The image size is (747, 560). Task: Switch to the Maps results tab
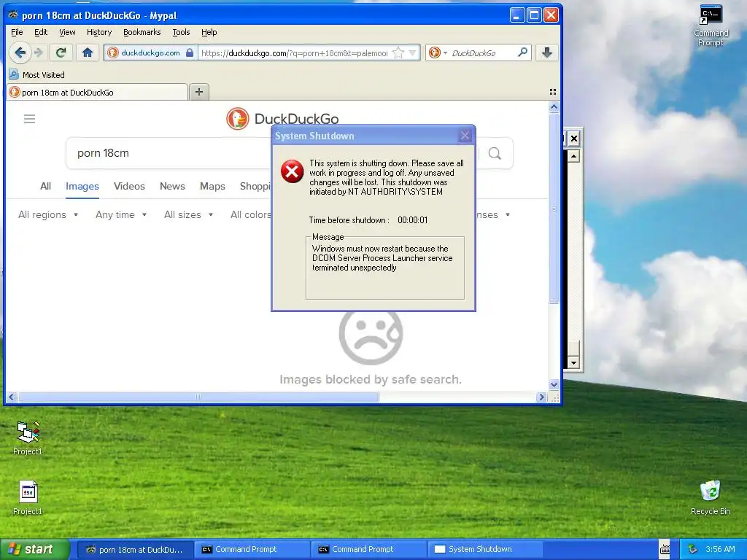click(212, 186)
